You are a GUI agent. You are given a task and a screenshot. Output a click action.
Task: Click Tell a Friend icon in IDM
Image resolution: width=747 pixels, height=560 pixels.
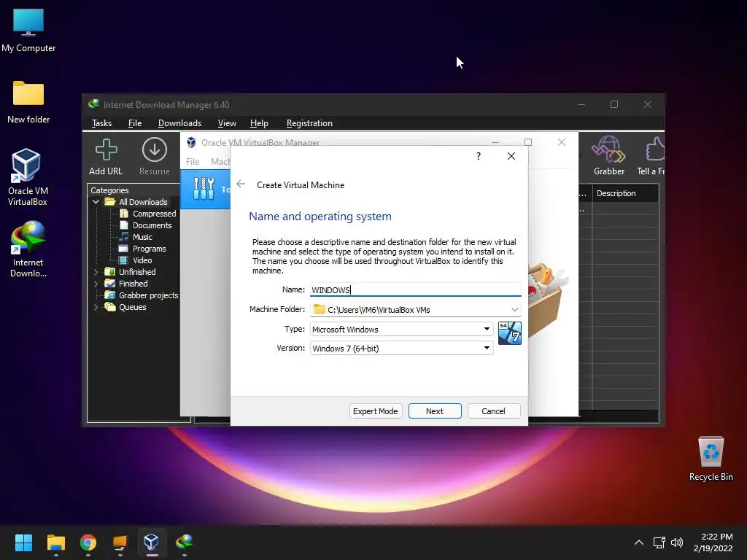651,156
